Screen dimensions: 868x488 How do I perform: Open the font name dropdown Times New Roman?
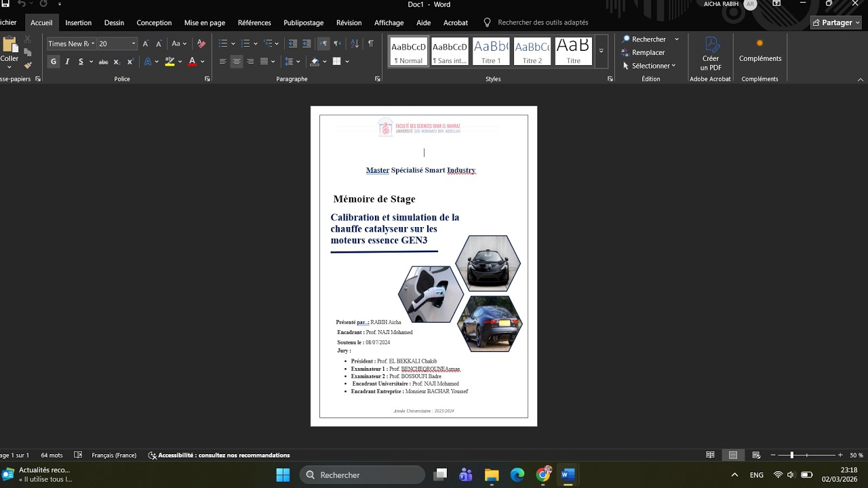(x=92, y=43)
